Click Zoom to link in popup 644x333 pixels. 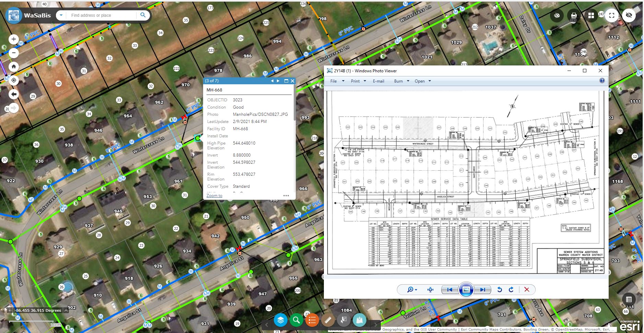click(x=214, y=196)
